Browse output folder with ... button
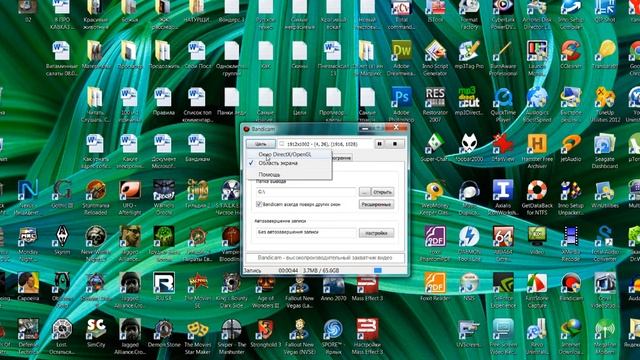This screenshot has width=640, height=360. click(x=364, y=192)
